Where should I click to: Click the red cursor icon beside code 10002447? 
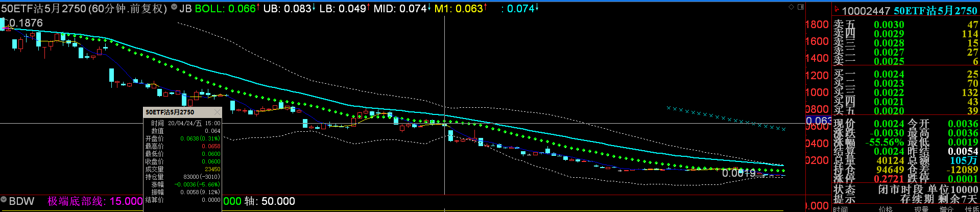[x=836, y=10]
